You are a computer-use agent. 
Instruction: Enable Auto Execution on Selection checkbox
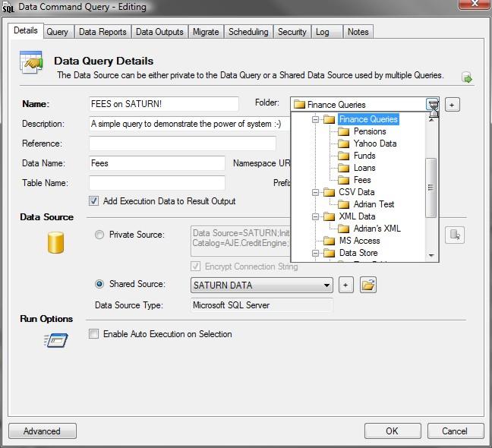[94, 333]
